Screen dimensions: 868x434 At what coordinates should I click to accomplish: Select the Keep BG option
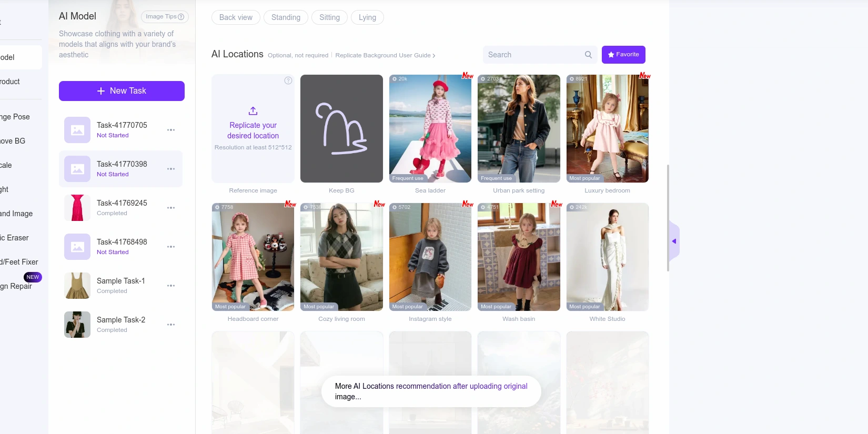click(x=341, y=129)
